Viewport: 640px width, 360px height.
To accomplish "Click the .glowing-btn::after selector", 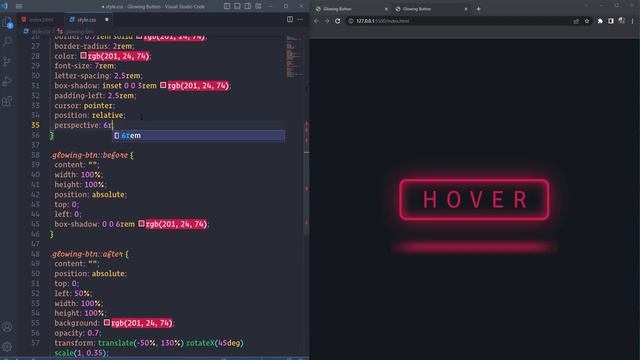I will point(87,254).
